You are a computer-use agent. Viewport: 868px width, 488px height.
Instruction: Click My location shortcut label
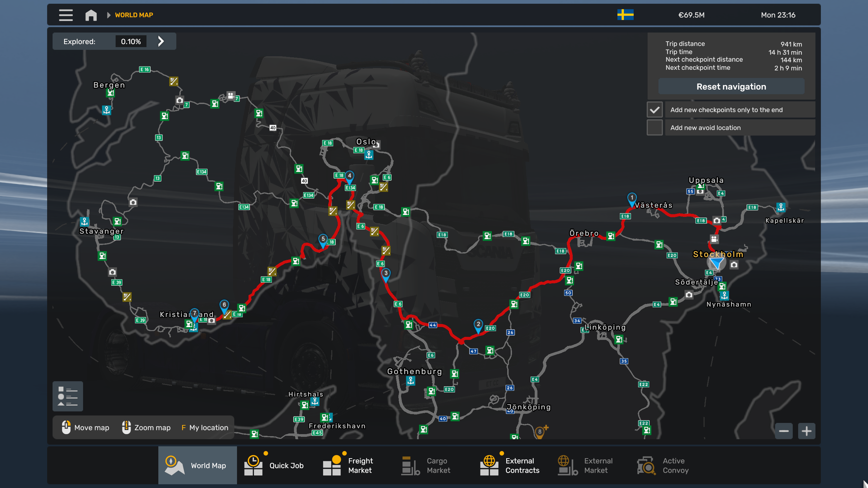click(x=208, y=428)
